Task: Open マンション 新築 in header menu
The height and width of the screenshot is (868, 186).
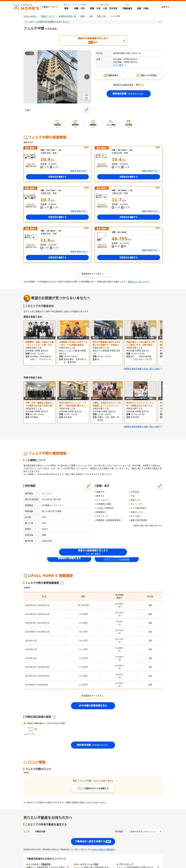Action: (x=76, y=8)
